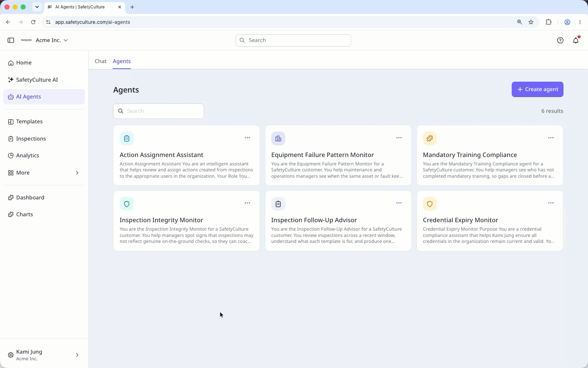Click the Create agent button
Screen dimensions: 588x368
tap(537, 89)
